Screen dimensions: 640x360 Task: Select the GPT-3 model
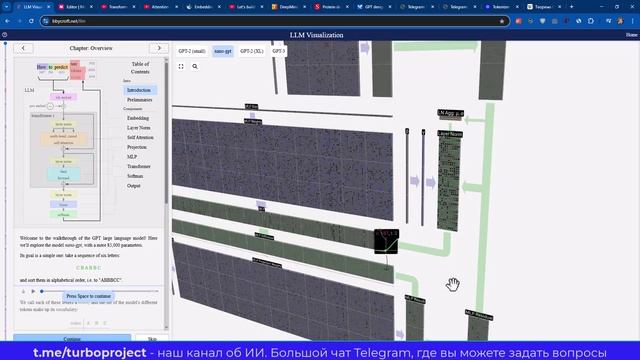click(x=278, y=51)
